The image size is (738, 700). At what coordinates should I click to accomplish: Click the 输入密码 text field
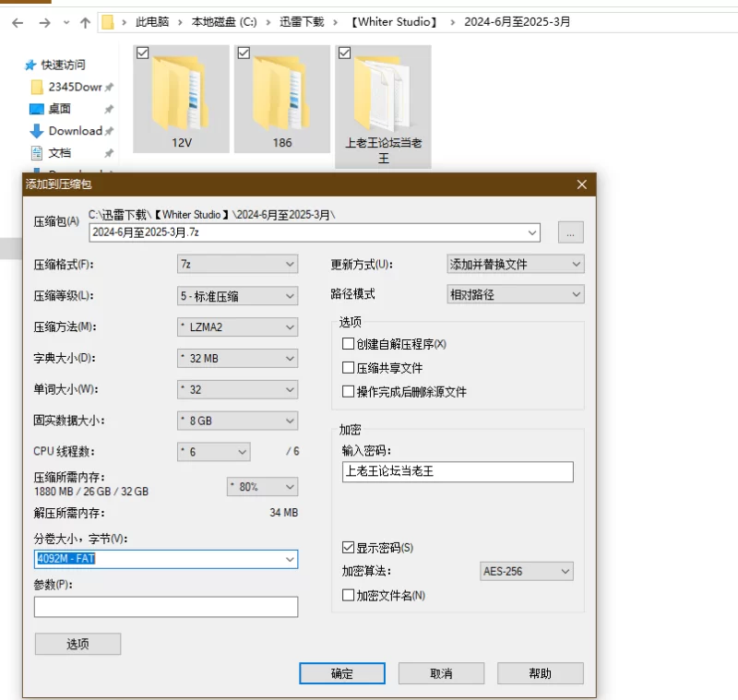click(457, 472)
